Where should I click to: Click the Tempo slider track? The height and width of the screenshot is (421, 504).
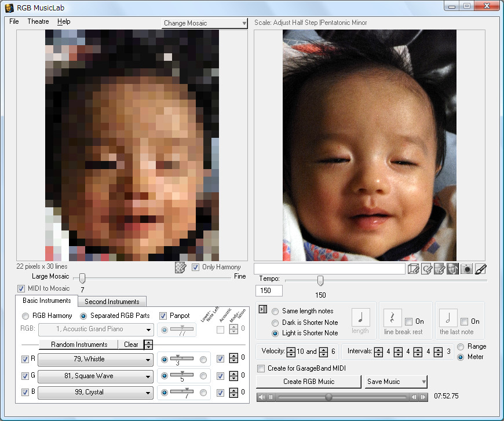pos(386,280)
